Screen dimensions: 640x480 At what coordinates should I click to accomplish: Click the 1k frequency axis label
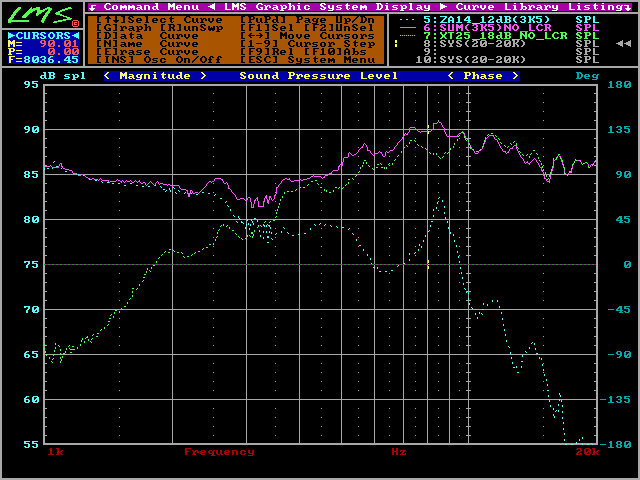[x=56, y=452]
